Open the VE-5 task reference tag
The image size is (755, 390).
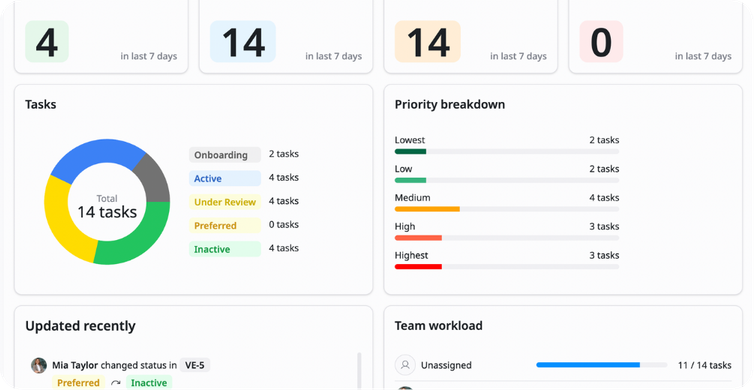tap(195, 365)
